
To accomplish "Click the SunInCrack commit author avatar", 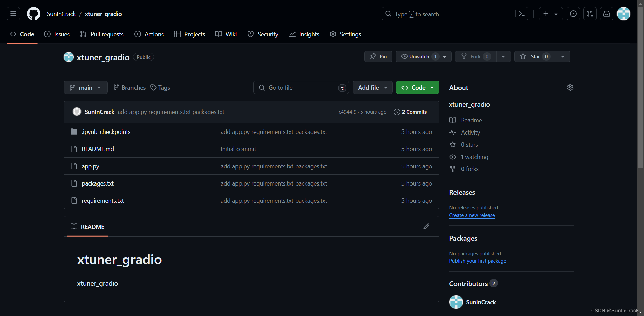I will (77, 112).
